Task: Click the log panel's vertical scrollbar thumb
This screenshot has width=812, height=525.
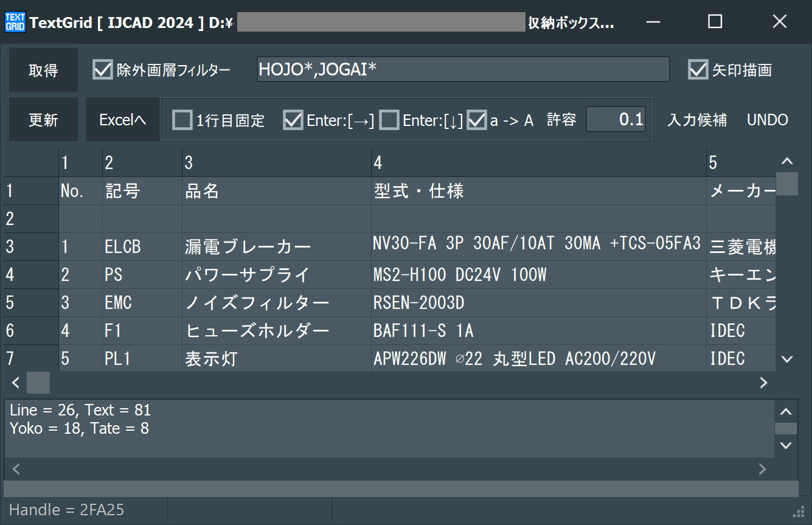Action: coord(786,429)
